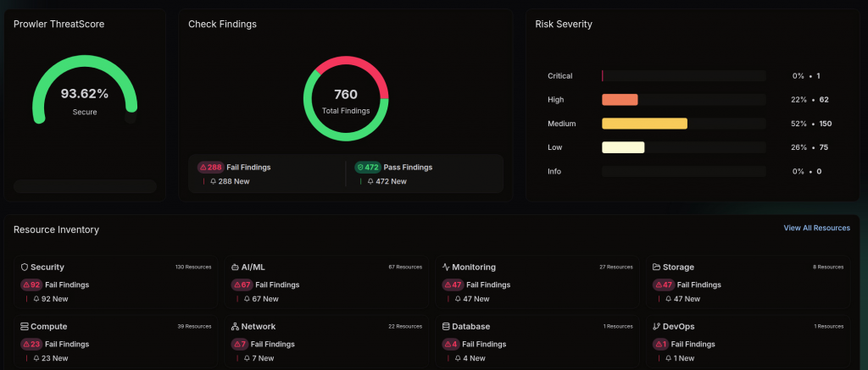Click the Medium severity yellow bar

[x=644, y=124]
